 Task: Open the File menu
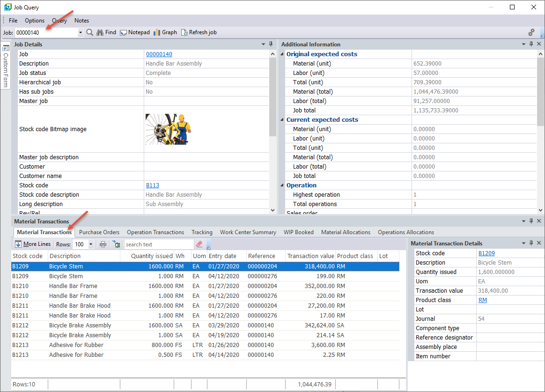tap(13, 21)
